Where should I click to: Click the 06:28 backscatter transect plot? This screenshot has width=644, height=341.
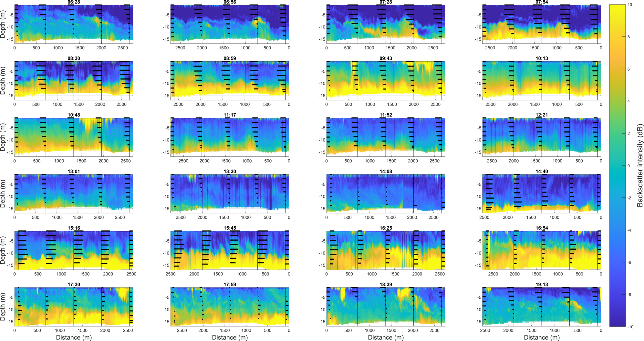pos(74,23)
